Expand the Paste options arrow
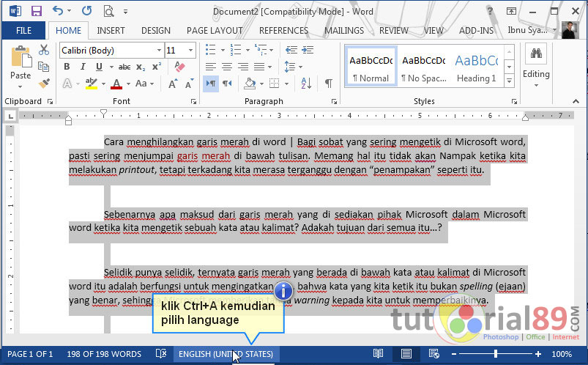 tap(21, 86)
